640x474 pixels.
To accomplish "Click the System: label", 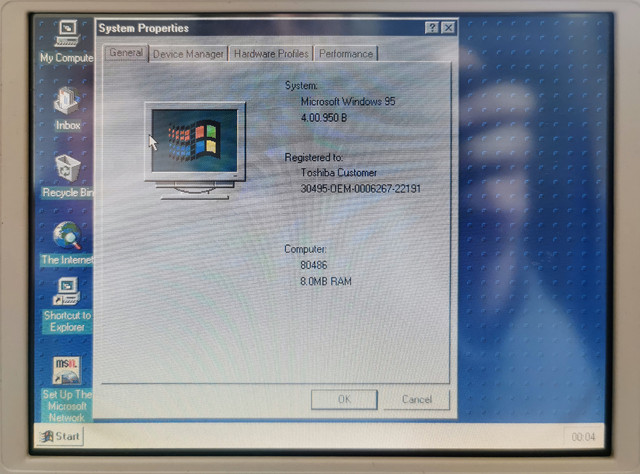I will 301,85.
